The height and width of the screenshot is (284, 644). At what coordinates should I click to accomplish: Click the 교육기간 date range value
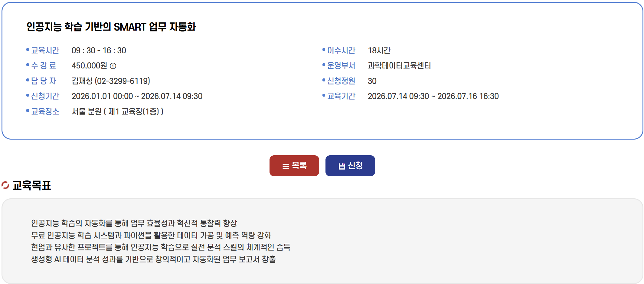[x=433, y=96]
